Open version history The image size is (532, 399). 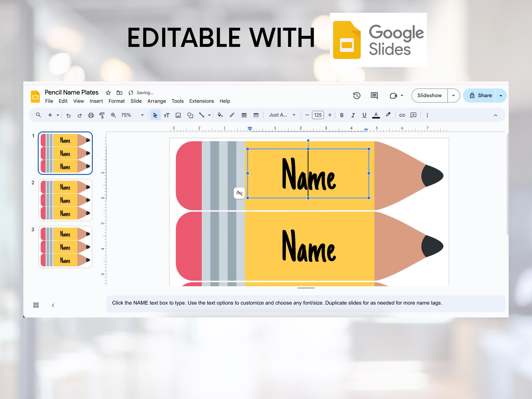357,96
